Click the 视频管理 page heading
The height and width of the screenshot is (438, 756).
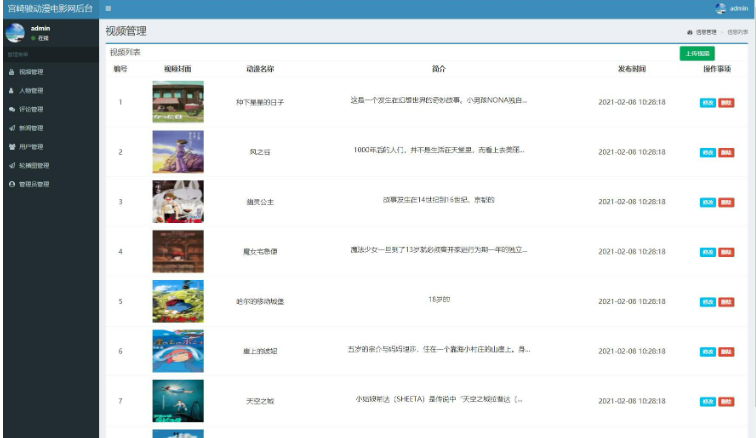(x=126, y=31)
